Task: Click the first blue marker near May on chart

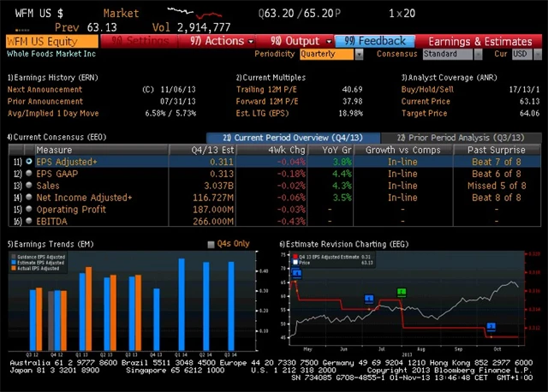Action: click(x=296, y=273)
